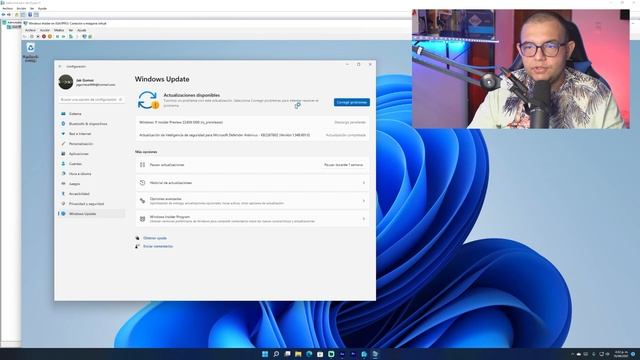This screenshot has width=640, height=360.
Task: Open the Ayuda menu in the Hyper-V Manager
Action: 42,9
